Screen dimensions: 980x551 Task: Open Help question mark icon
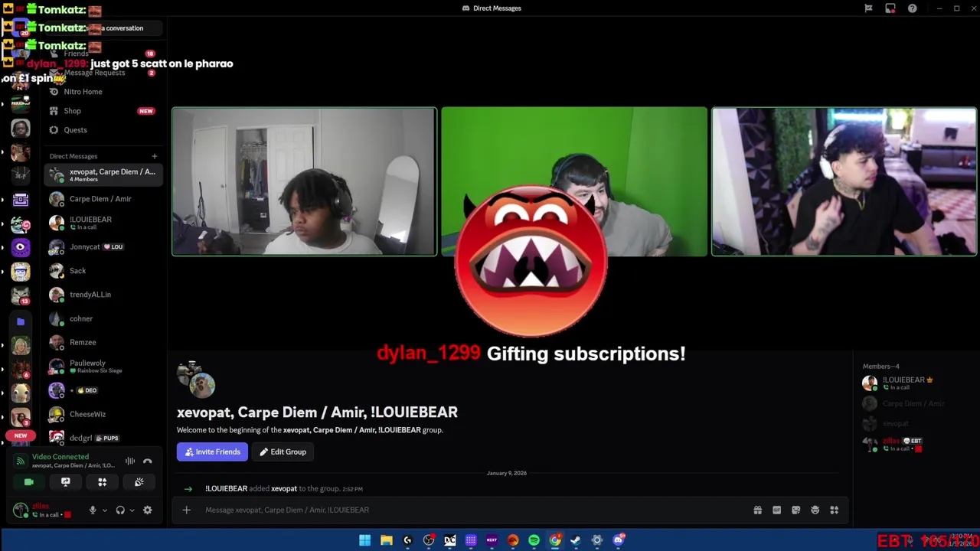[912, 8]
